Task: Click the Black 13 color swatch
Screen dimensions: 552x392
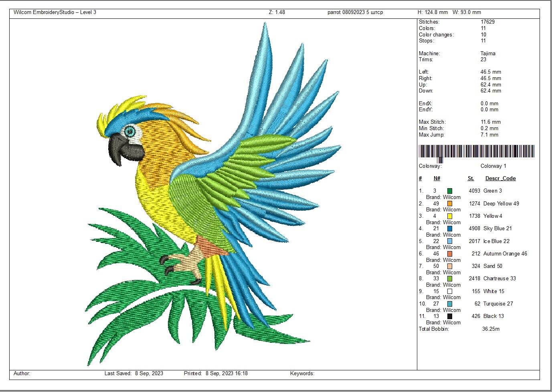Action: coord(451,316)
